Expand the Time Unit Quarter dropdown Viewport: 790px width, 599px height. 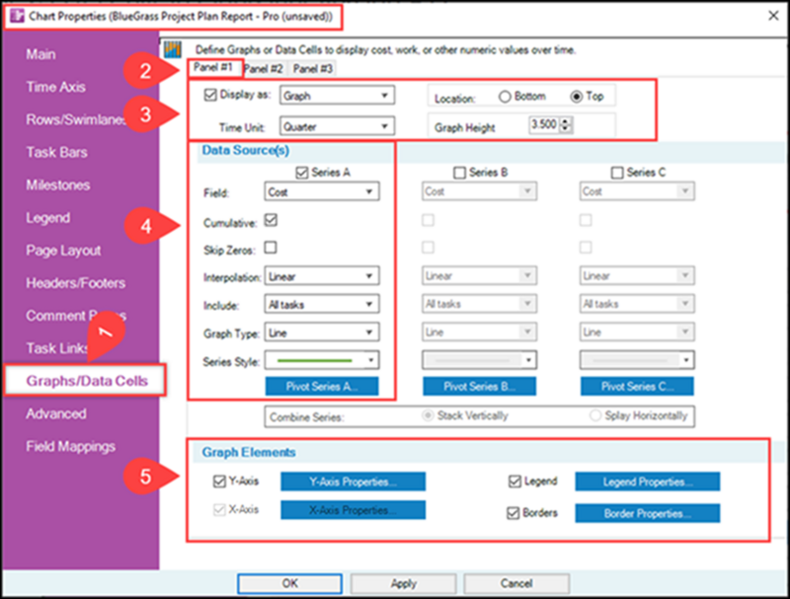pyautogui.click(x=337, y=126)
